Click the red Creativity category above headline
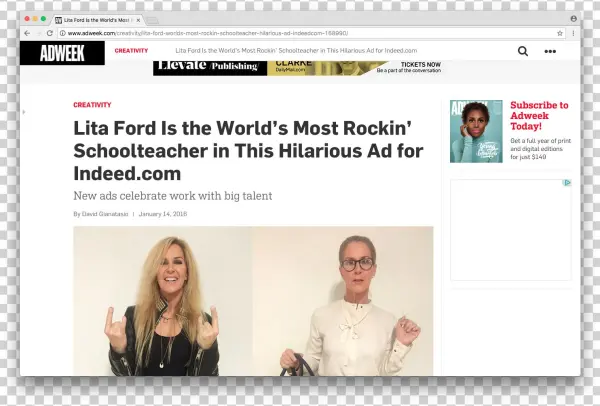The width and height of the screenshot is (600, 406). pos(92,105)
